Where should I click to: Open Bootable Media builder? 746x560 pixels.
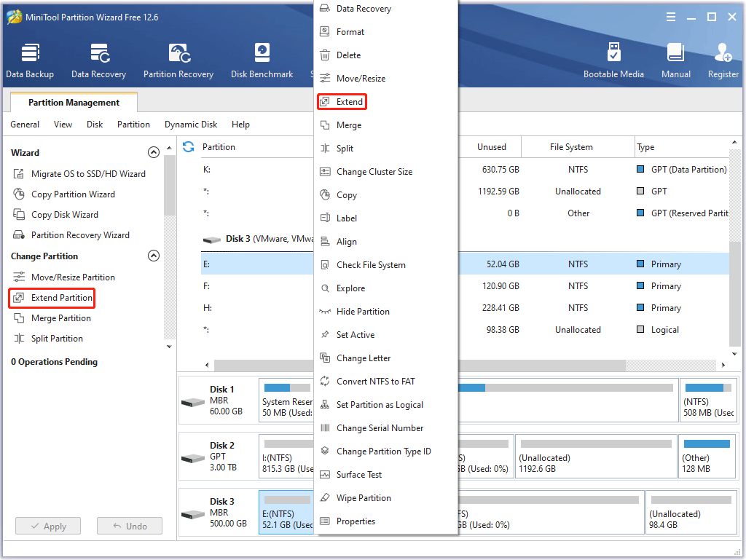(x=613, y=60)
